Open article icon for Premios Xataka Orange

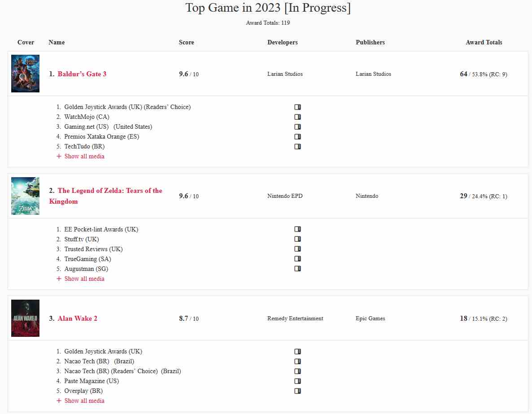(x=297, y=137)
